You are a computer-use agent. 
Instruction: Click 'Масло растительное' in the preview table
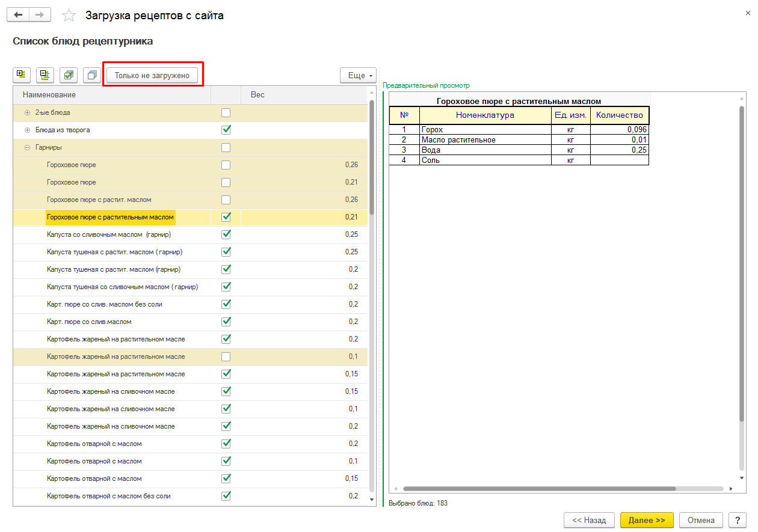tap(485, 139)
